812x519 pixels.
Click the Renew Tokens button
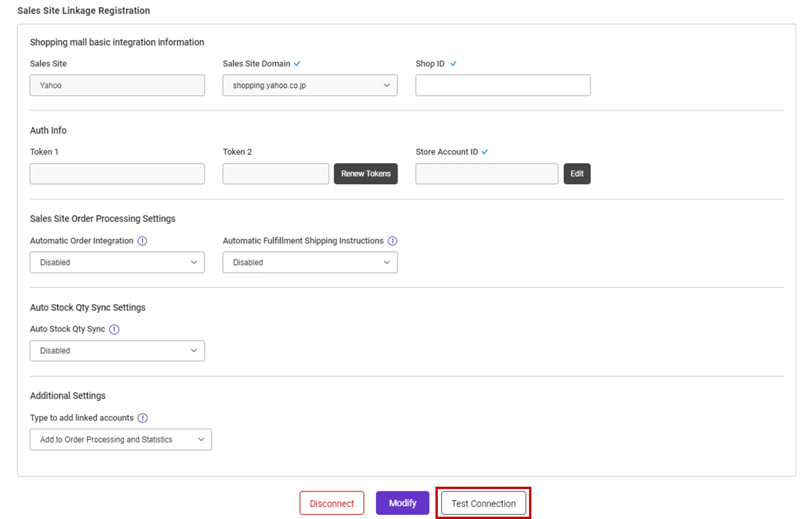pos(365,174)
